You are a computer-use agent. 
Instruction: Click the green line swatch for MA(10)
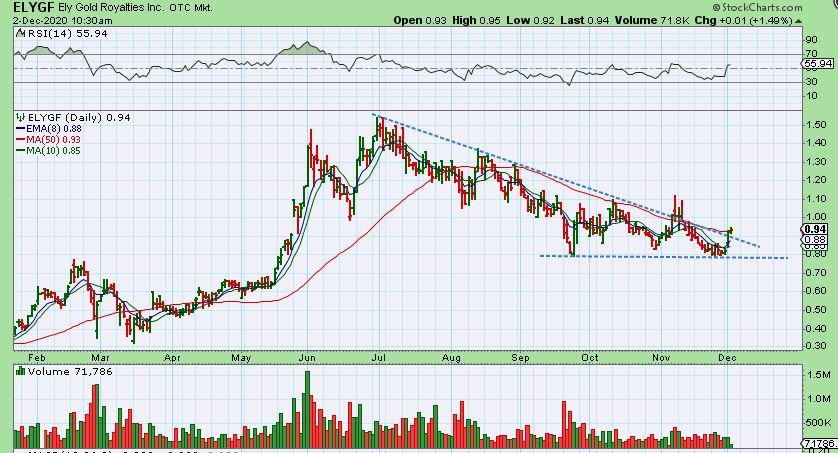tap(21, 151)
